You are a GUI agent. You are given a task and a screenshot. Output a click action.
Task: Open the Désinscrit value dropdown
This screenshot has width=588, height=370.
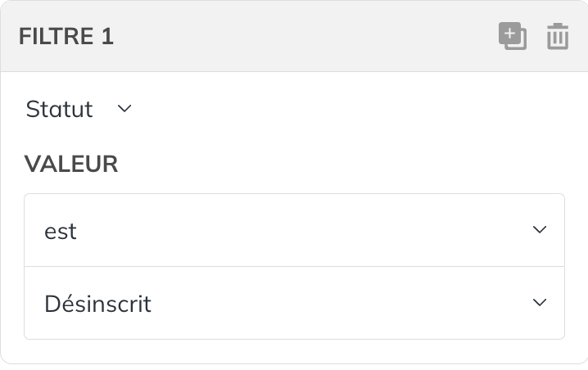(294, 303)
